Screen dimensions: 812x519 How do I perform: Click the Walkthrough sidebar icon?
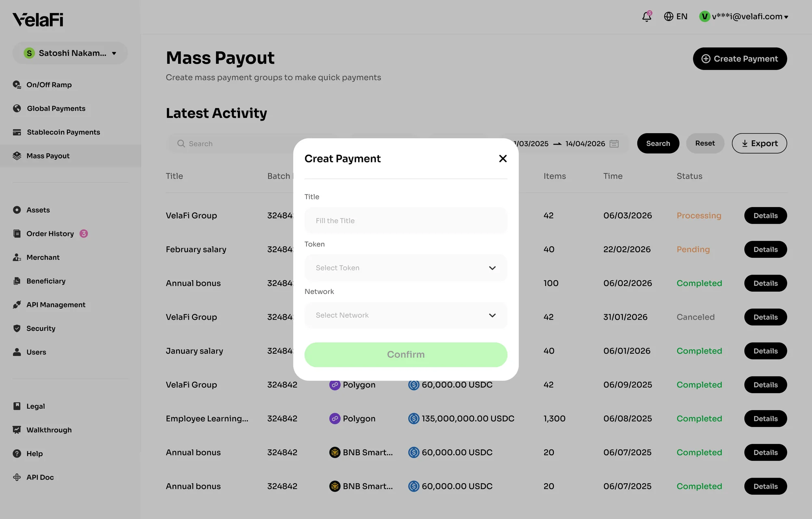17,430
